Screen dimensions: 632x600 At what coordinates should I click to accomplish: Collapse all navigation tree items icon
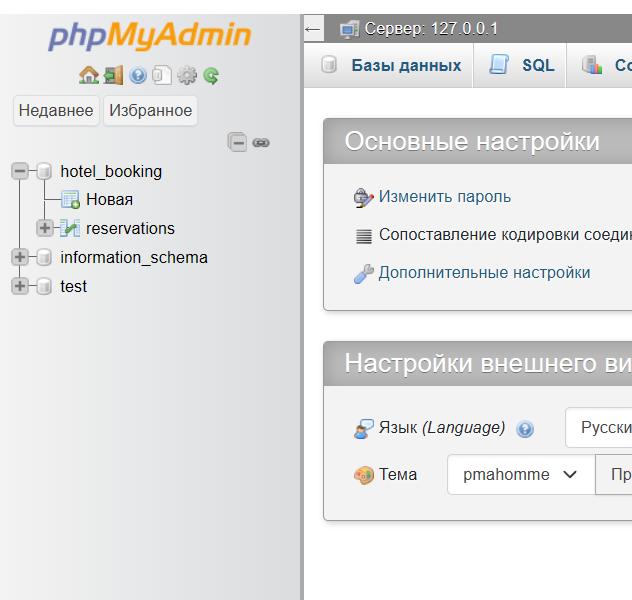tap(237, 142)
